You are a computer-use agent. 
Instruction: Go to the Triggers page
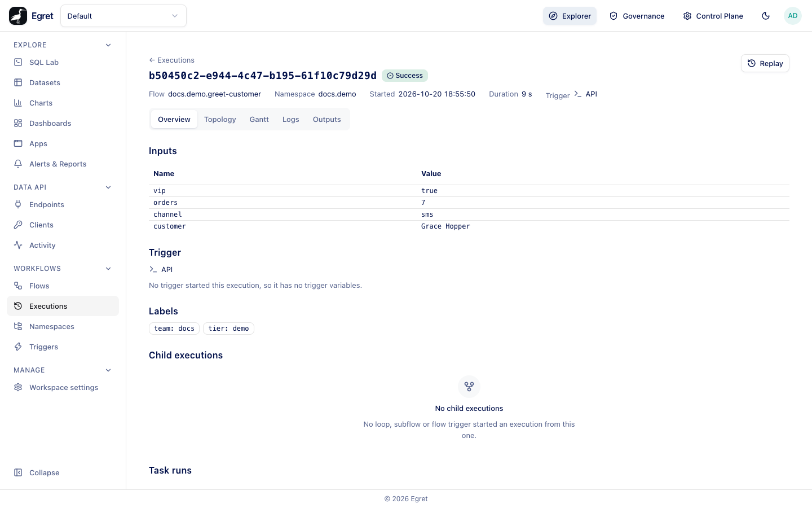point(63,347)
